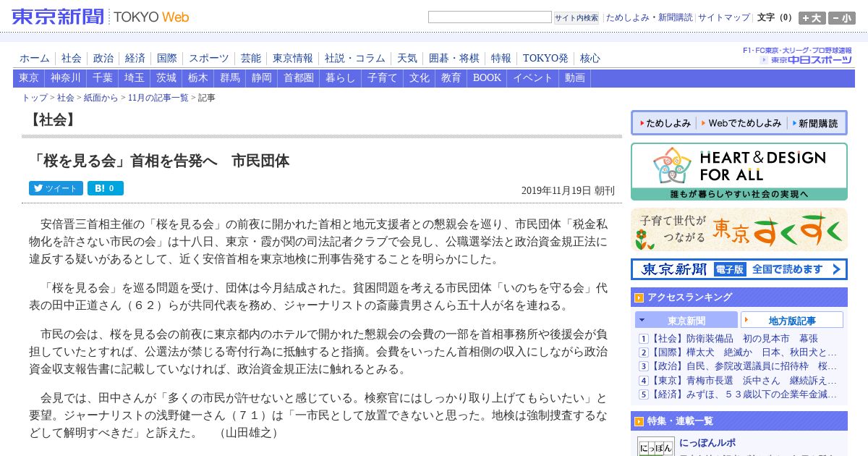Open the 国際 menu item
868x456 pixels.
[167, 59]
